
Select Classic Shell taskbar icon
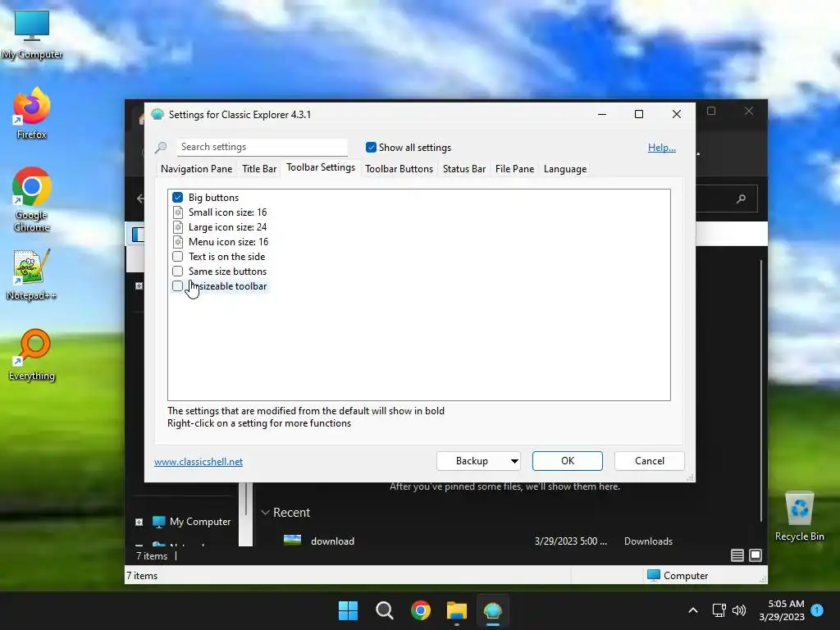pos(492,610)
